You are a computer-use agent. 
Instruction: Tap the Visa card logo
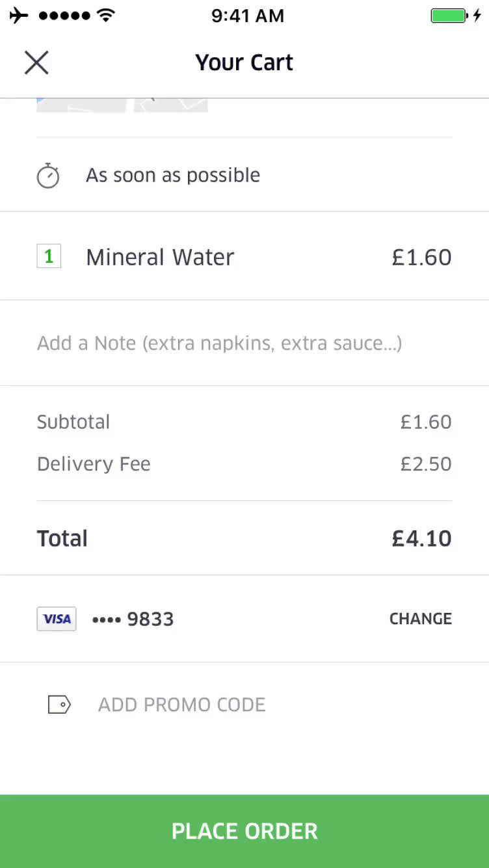[x=57, y=619]
